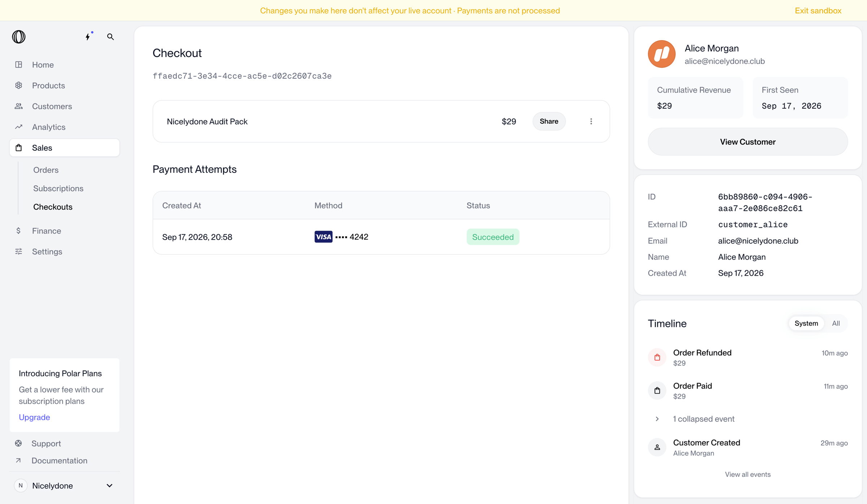Click the customer_alice external ID value
Screen dimensions: 867x504
tap(753, 224)
